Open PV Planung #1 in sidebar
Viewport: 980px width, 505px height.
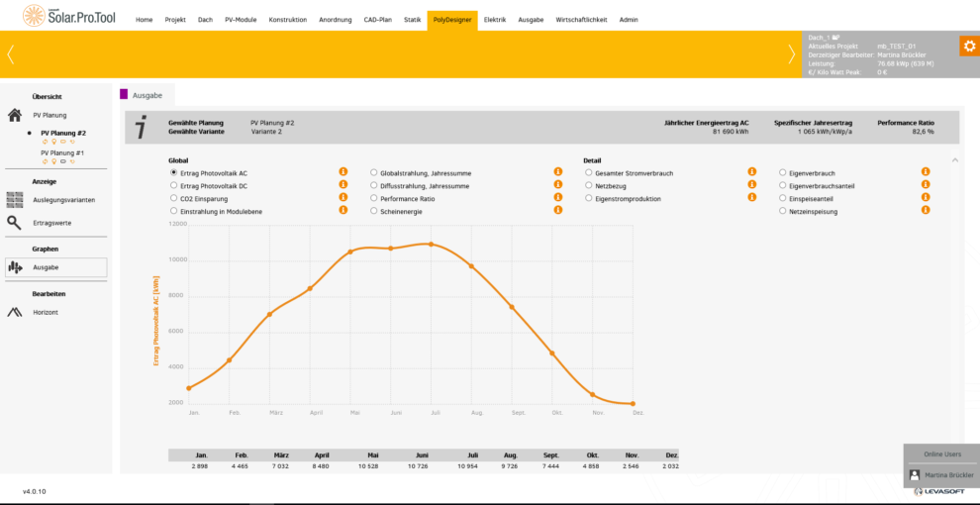click(x=61, y=152)
